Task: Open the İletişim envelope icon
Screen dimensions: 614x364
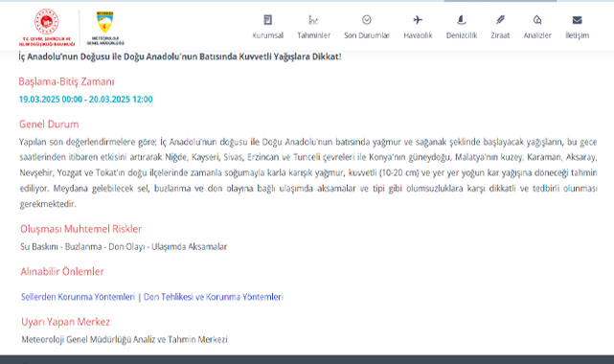Action: coord(578,19)
